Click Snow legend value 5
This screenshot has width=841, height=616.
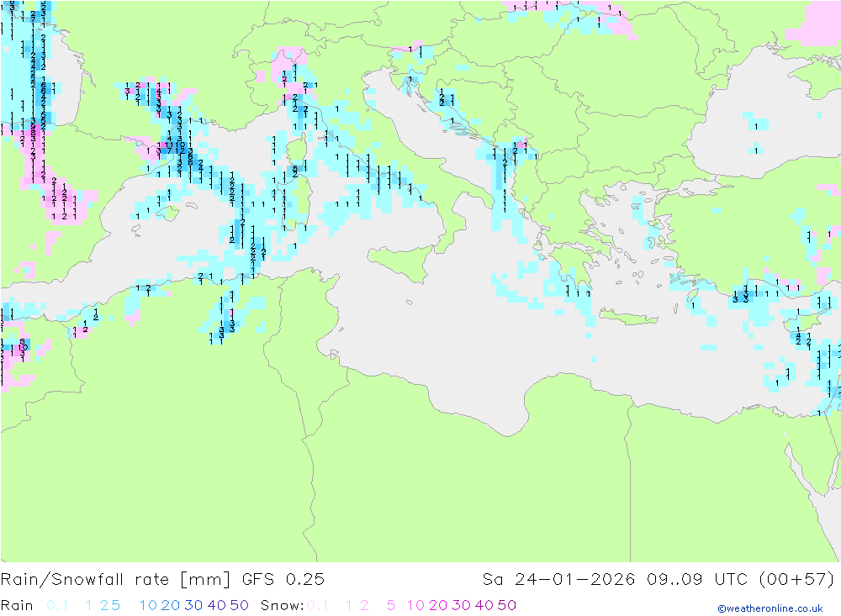click(x=391, y=605)
